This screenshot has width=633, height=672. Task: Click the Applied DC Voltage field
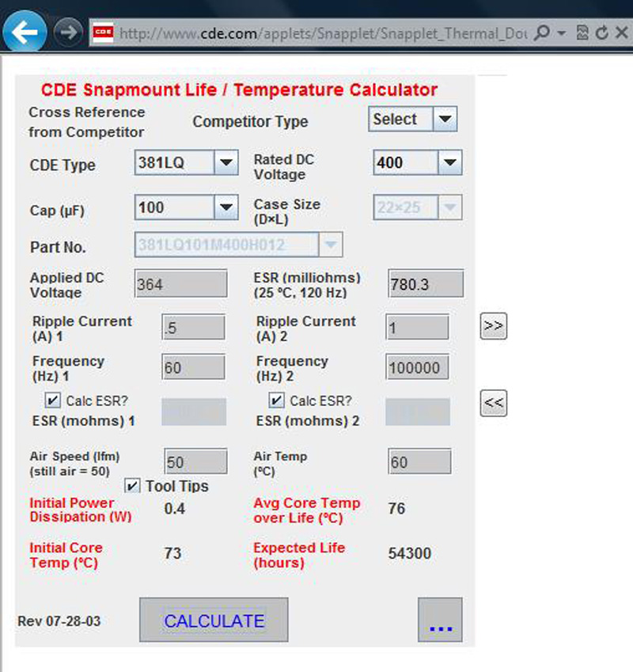click(180, 283)
